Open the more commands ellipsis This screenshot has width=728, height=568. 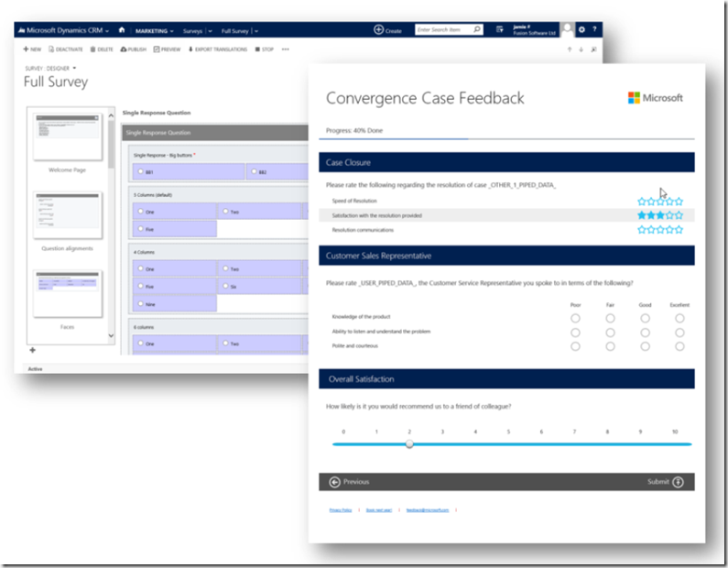[285, 49]
